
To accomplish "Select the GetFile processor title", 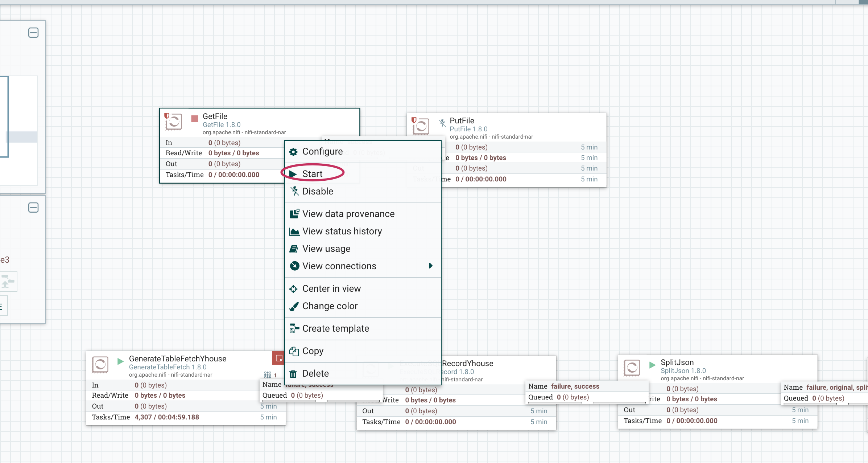I will pos(215,116).
